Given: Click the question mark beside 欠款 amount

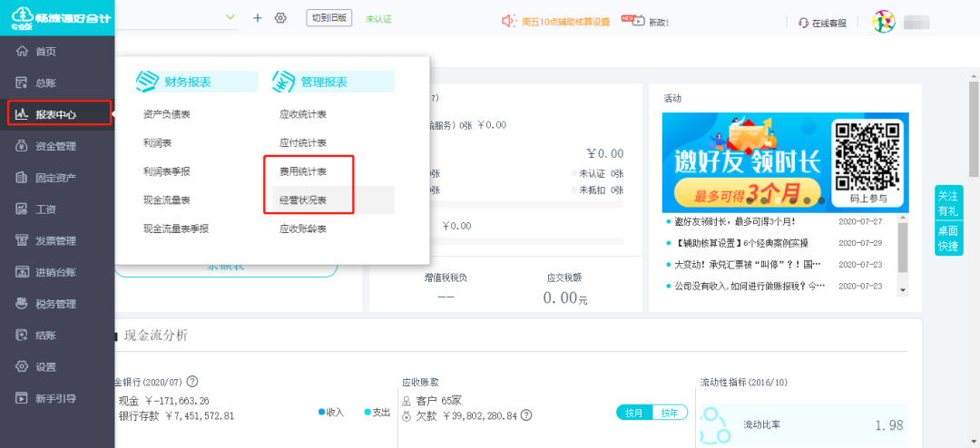Looking at the screenshot, I should [526, 414].
